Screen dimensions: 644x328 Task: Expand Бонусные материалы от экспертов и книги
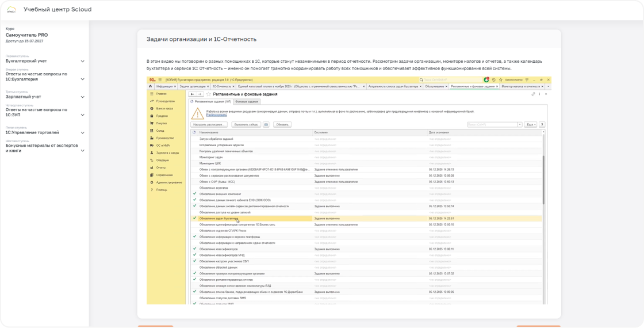[83, 150]
